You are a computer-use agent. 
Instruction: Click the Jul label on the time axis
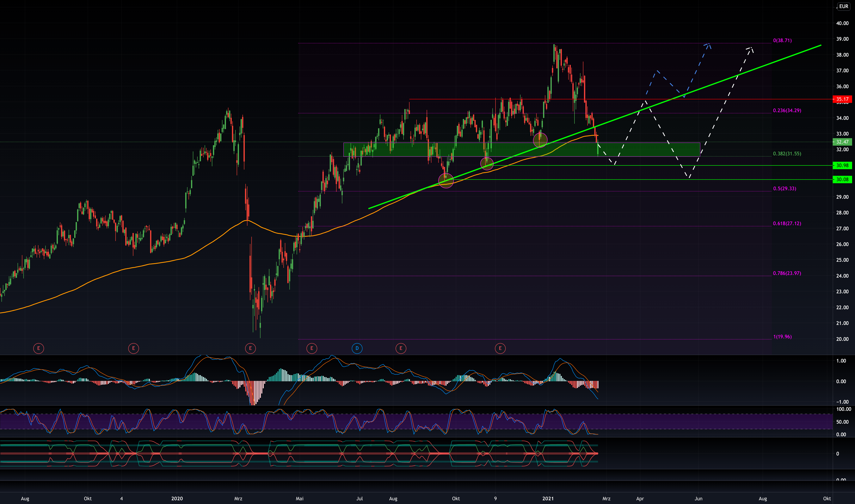pos(359,499)
